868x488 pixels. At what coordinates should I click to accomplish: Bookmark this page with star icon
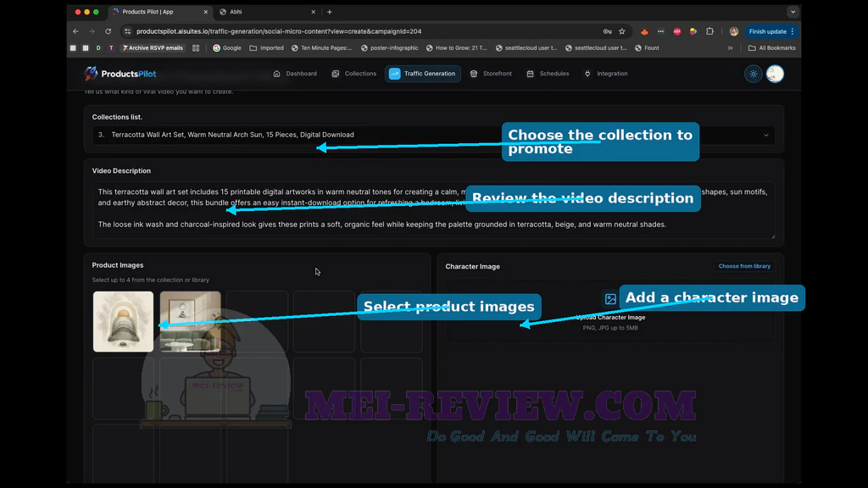(x=622, y=31)
